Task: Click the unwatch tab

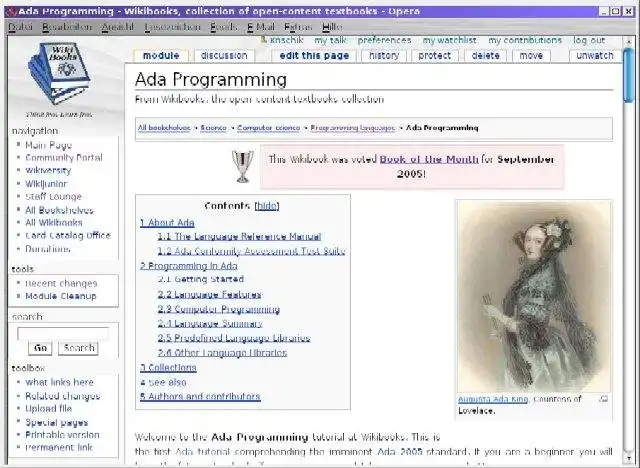Action: click(x=595, y=55)
